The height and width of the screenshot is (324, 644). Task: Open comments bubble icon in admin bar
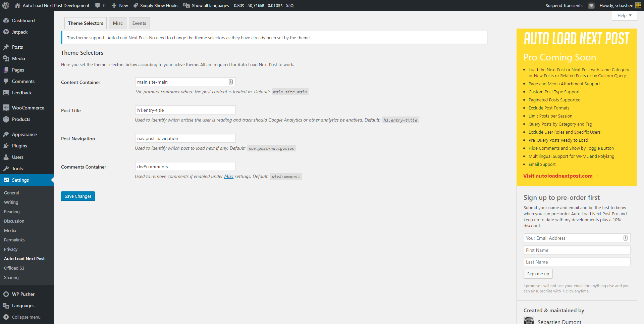coord(98,5)
